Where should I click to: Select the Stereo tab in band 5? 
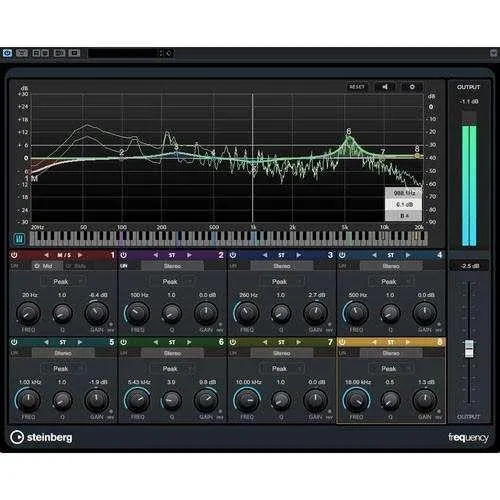tap(63, 353)
